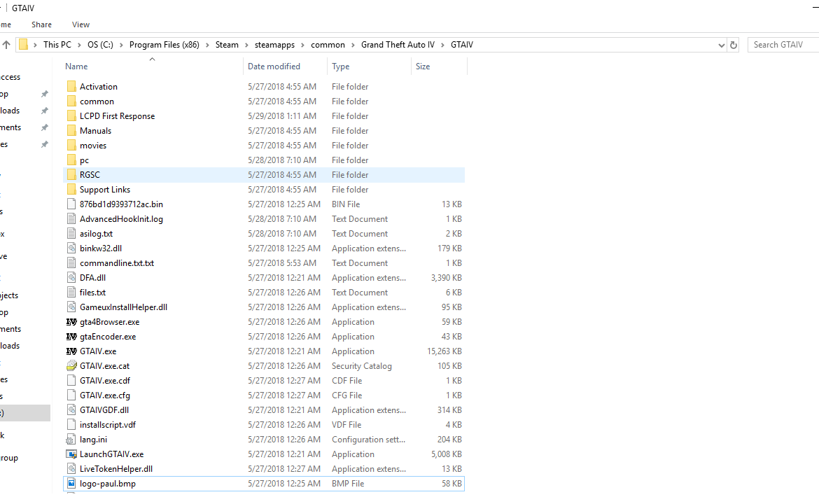Navigate to This PC breadcrumb
This screenshot has height=504, width=819.
(x=57, y=45)
